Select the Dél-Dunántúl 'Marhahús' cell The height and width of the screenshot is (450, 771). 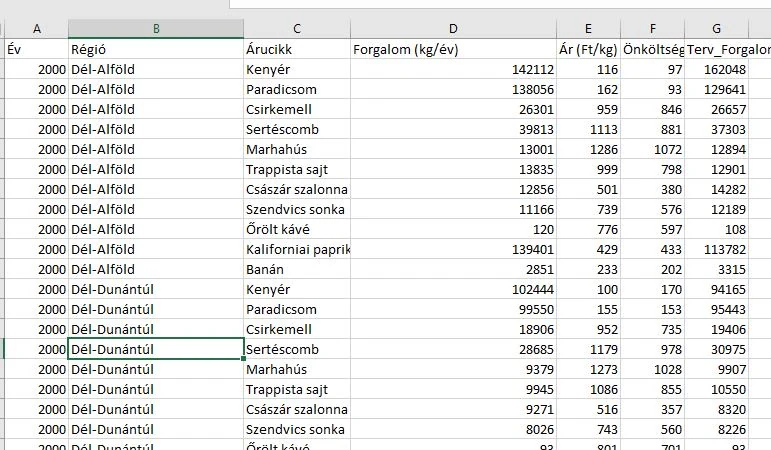tap(297, 369)
